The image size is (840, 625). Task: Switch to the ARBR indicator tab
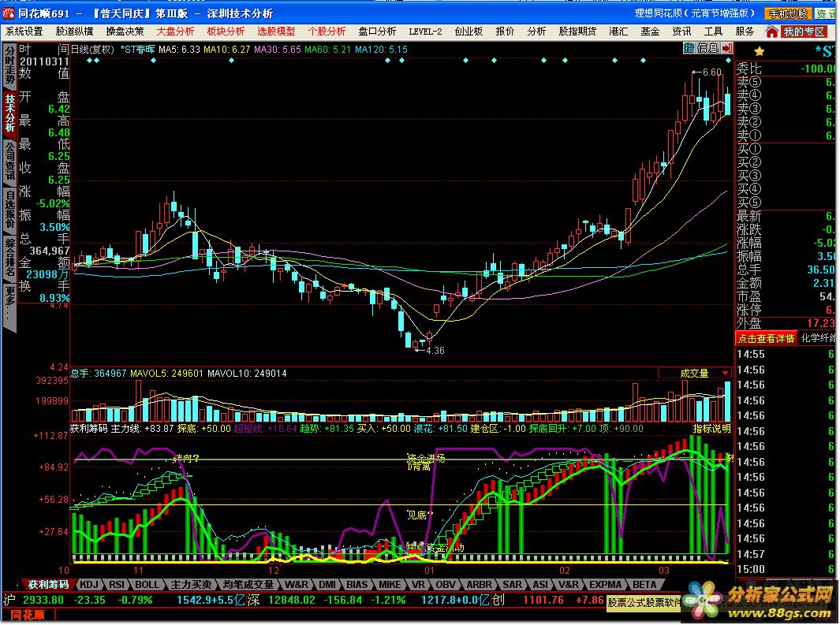tap(479, 584)
